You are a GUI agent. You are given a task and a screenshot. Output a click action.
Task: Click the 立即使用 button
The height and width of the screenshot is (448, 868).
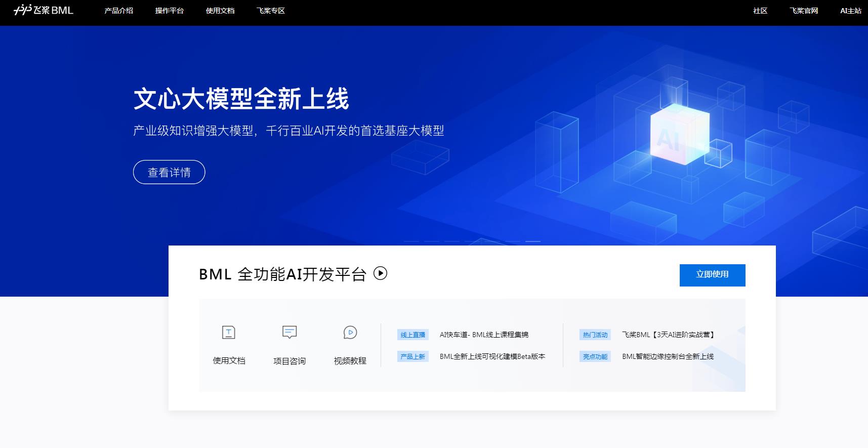click(712, 275)
